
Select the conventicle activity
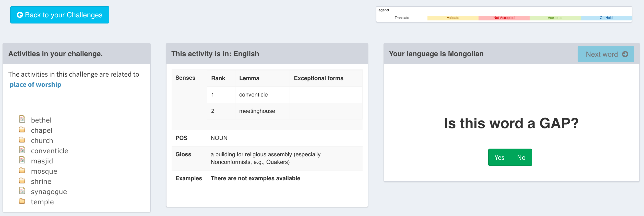(50, 151)
